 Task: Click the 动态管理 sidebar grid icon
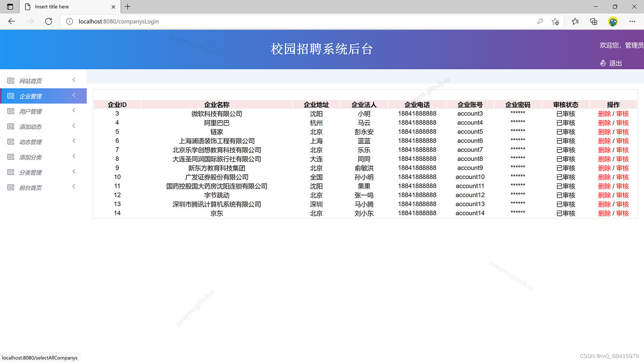pos(10,141)
